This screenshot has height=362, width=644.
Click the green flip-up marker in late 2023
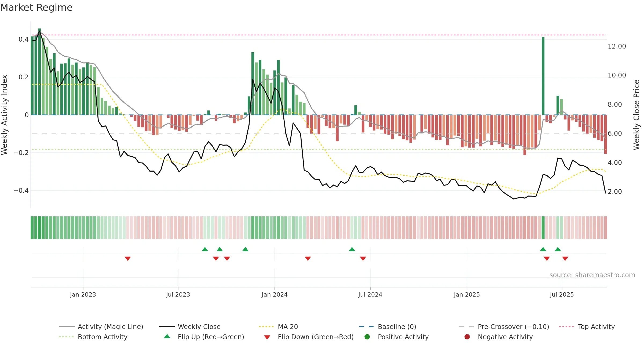click(x=245, y=249)
